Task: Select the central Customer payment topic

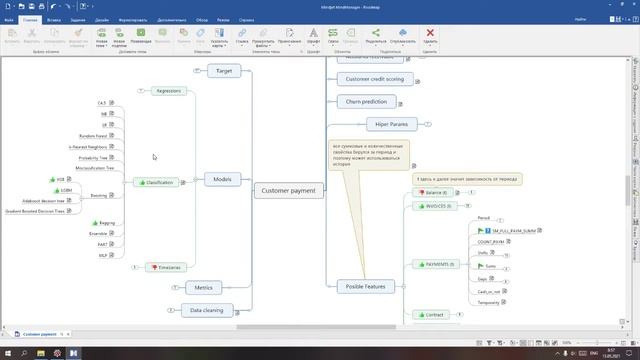Action: click(x=289, y=191)
